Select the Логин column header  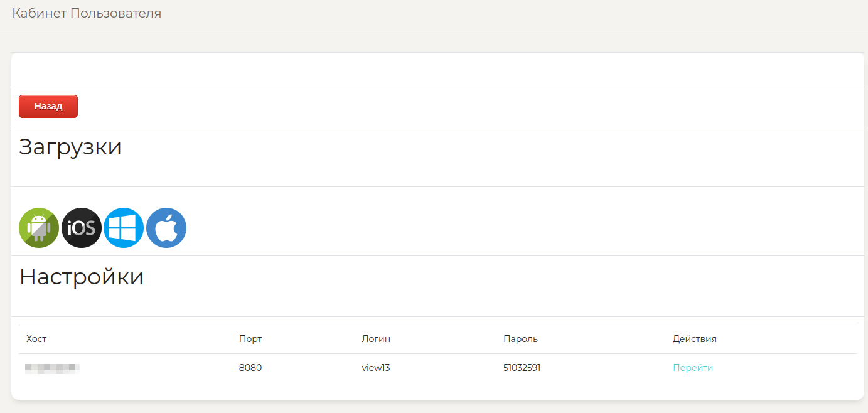click(x=376, y=339)
